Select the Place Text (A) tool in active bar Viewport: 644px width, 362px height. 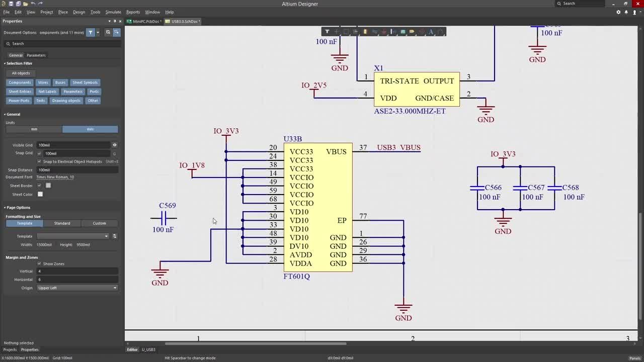(431, 32)
